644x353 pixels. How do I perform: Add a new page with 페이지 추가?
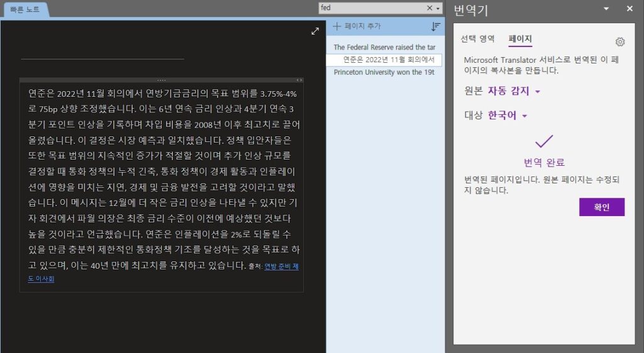coord(357,26)
